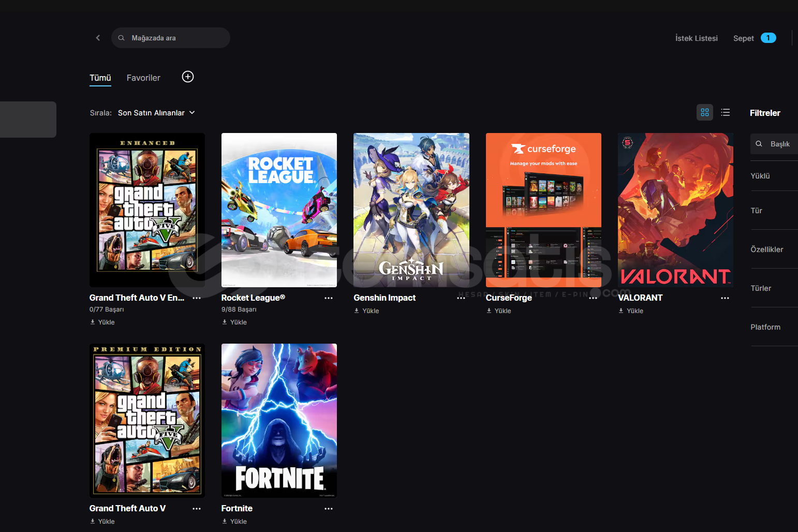Install Fortnite via Yükle
The height and width of the screenshot is (532, 798).
[x=234, y=521]
